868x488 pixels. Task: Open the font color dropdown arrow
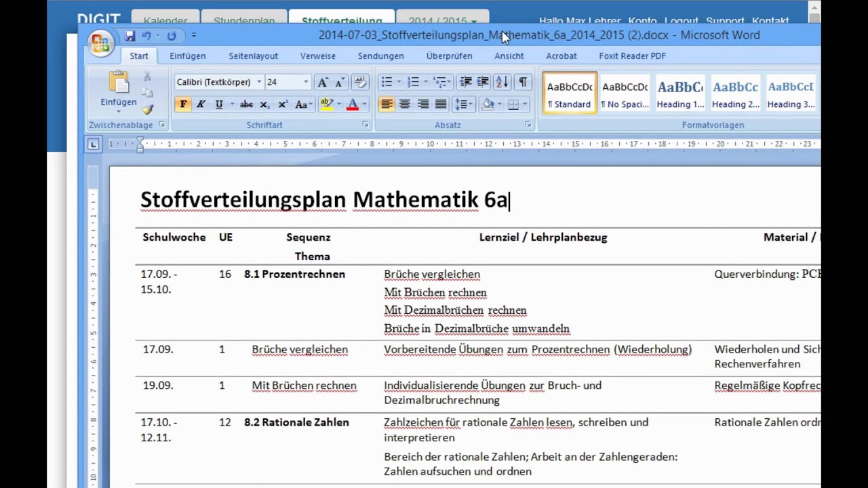coord(364,104)
